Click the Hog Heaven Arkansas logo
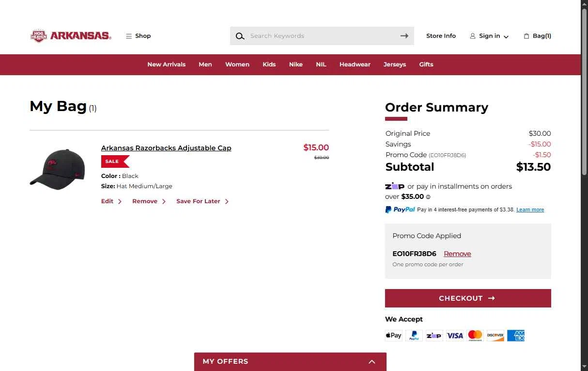 (x=71, y=36)
